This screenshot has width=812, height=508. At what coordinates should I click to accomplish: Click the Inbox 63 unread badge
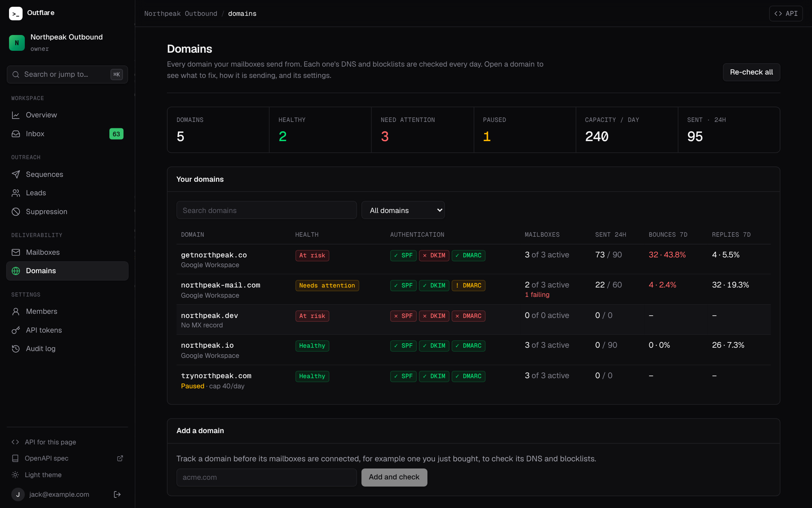coord(116,134)
